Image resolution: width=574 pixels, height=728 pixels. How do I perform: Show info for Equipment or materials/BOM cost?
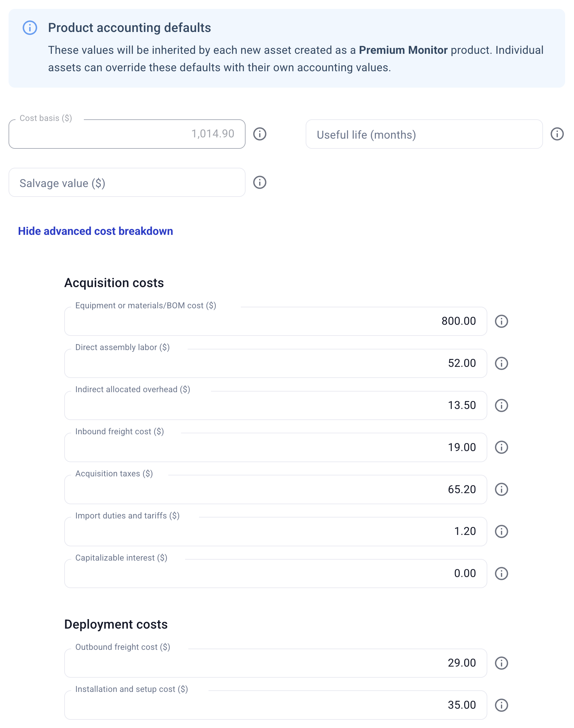(x=501, y=321)
